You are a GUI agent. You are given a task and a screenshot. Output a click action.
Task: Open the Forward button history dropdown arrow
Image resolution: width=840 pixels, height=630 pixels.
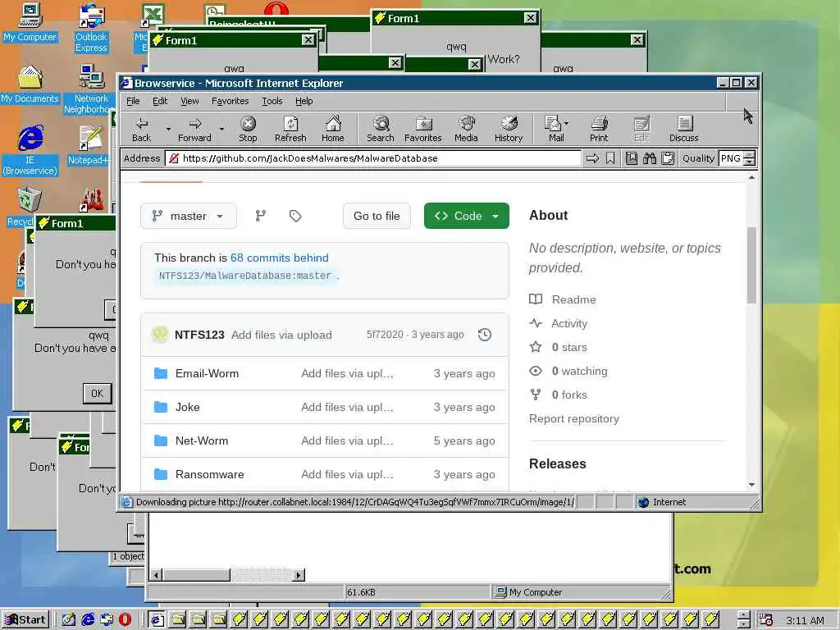click(221, 129)
